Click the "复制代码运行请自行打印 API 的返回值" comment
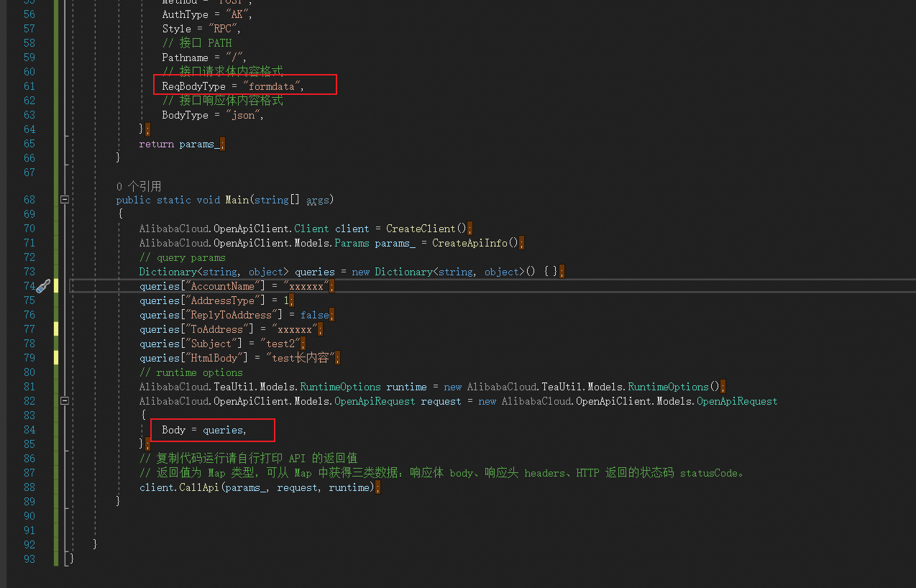The height and width of the screenshot is (588, 916). [x=248, y=459]
